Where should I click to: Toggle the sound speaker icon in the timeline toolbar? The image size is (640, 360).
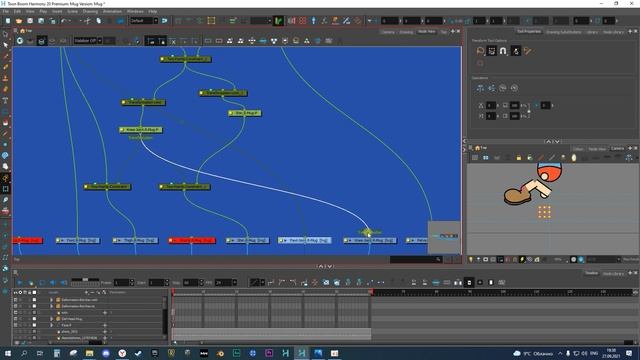click(x=53, y=282)
